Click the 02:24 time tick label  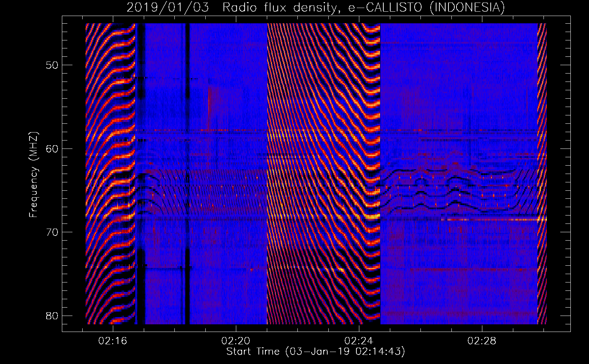tap(359, 341)
